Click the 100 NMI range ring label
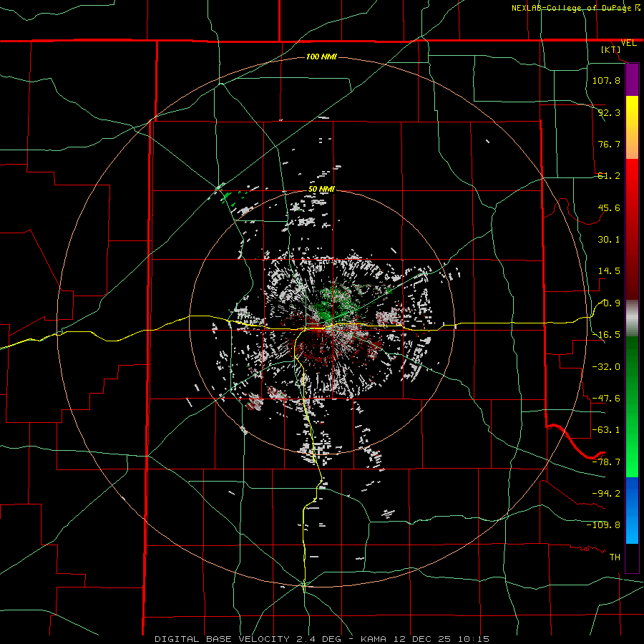 [321, 57]
